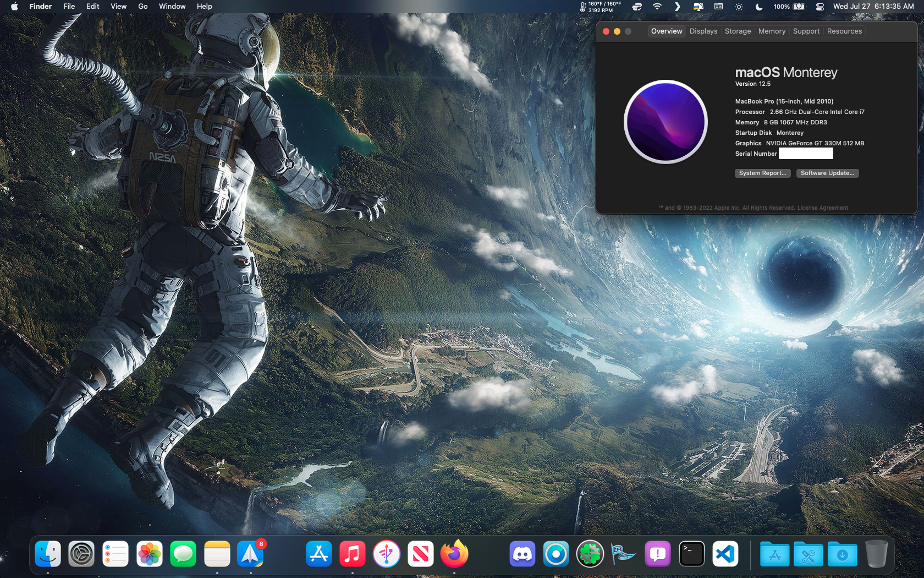Open Discord from the Dock
This screenshot has height=578, width=924.
pos(522,554)
